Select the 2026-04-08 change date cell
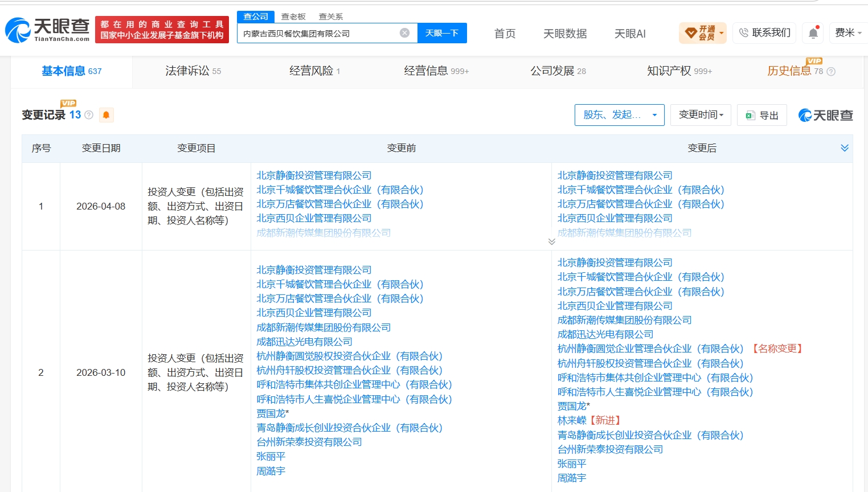Image resolution: width=868 pixels, height=492 pixels. click(101, 206)
